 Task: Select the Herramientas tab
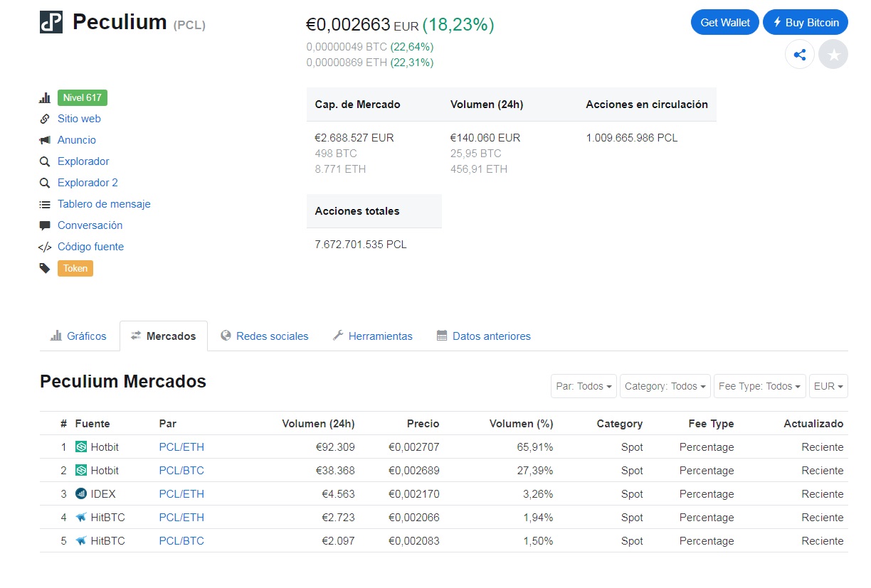coord(373,336)
